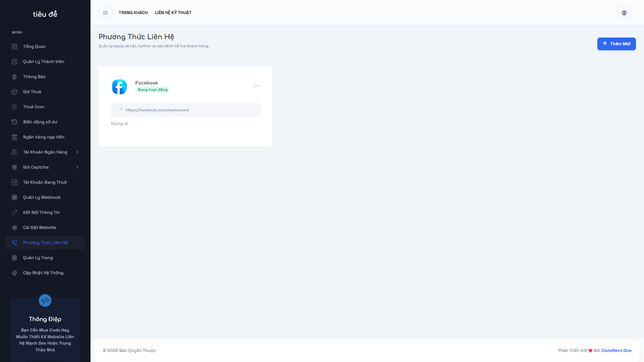The image size is (644, 362).
Task: Click the Facebook URL field
Action: 185,110
